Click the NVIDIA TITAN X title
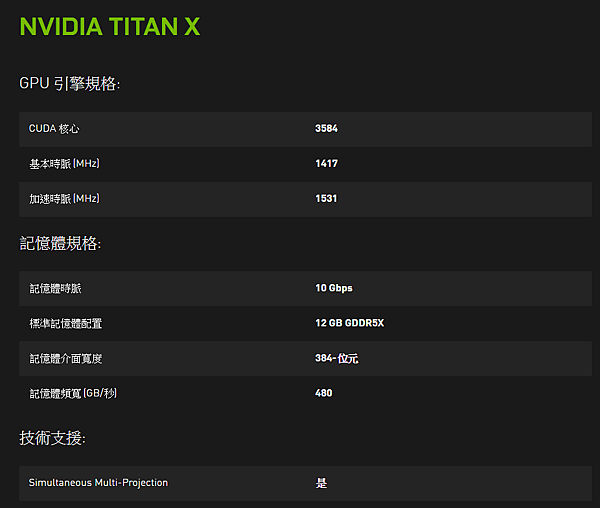The image size is (600, 508). click(110, 26)
